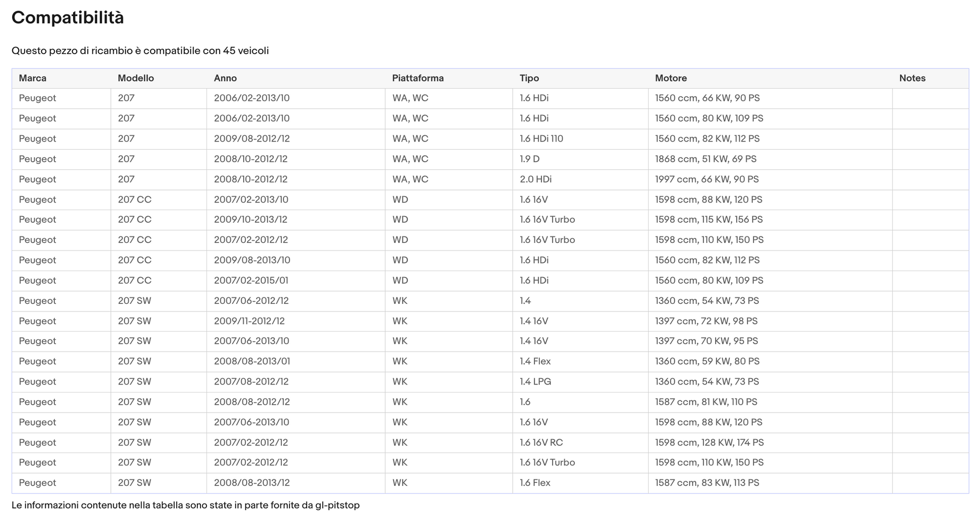This screenshot has height=517, width=980.
Task: Click footer text mentioning gl-pitstop
Action: point(185,505)
